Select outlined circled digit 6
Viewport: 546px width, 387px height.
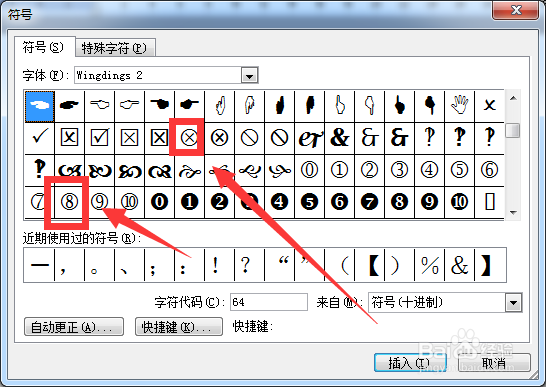click(x=489, y=170)
